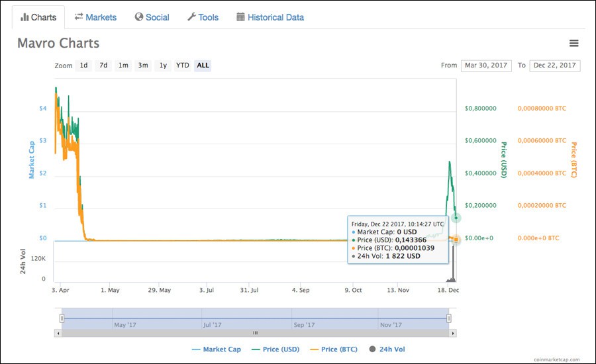Screen dimensions: 596x364
Task: Click the From date field
Action: [x=487, y=66]
